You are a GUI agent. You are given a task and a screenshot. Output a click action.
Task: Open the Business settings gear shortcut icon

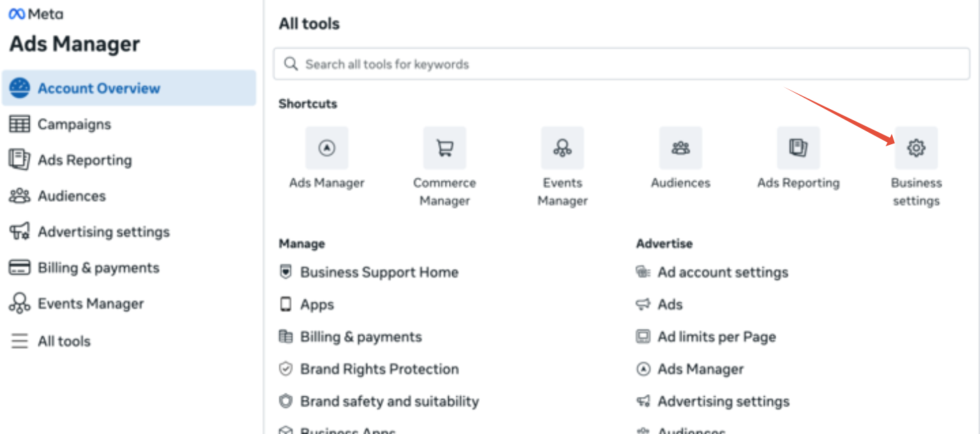pos(916,148)
